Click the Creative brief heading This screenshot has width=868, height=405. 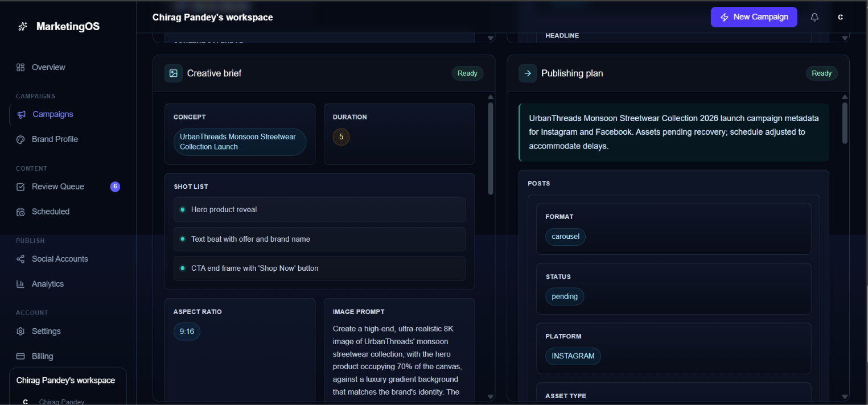pyautogui.click(x=214, y=73)
